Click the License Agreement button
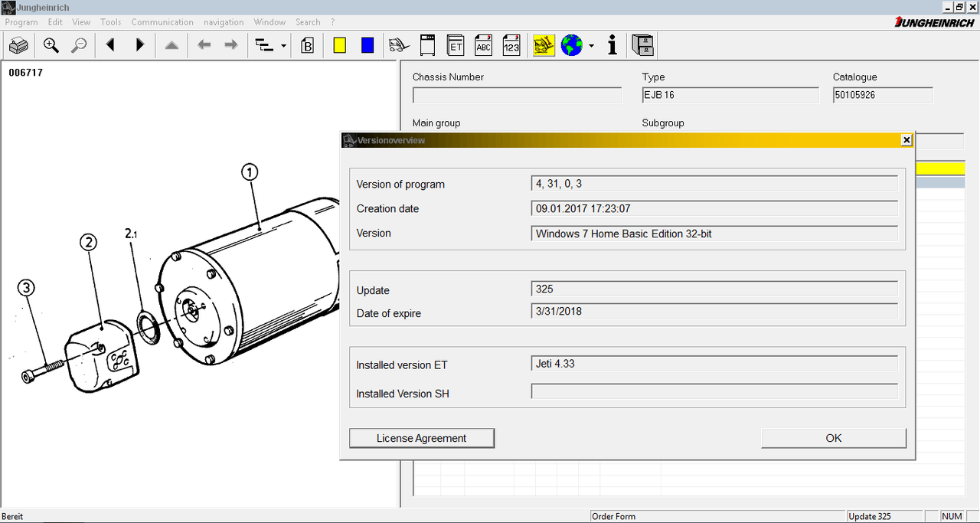 pos(422,438)
